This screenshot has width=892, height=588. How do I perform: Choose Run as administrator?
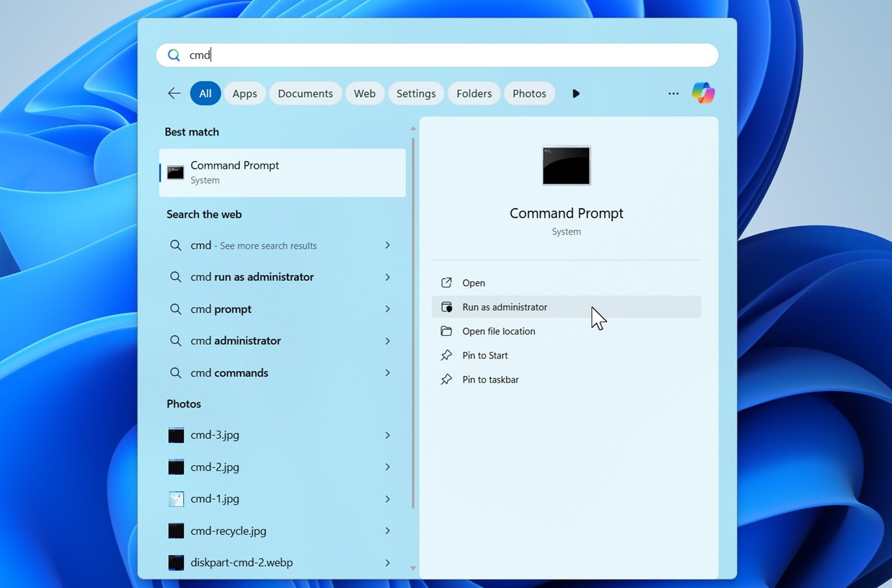click(x=505, y=307)
